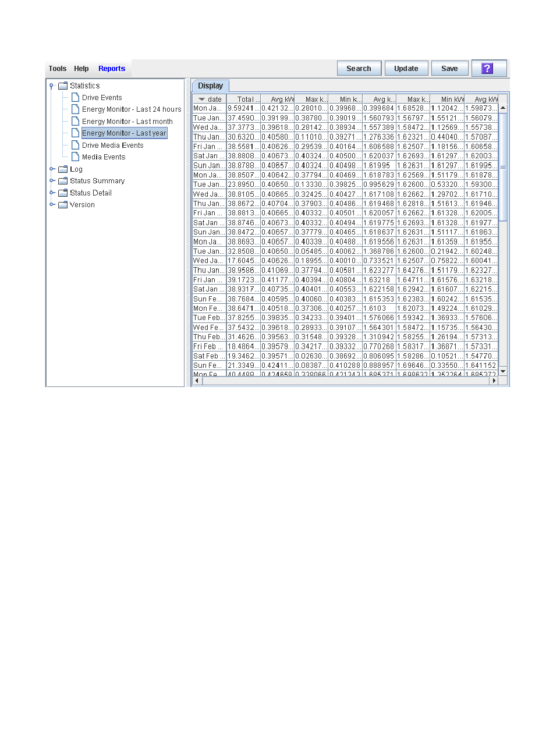Select Drive Media Events report
This screenshot has width=553, height=756.
(112, 145)
